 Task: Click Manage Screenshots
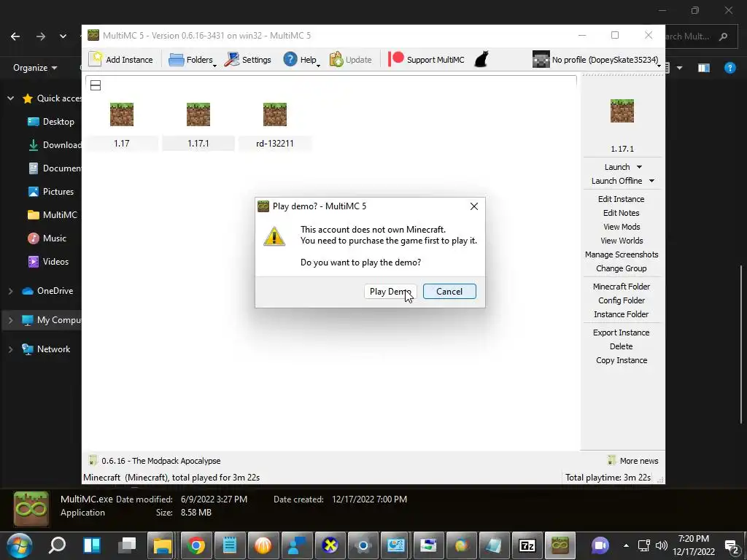click(622, 254)
